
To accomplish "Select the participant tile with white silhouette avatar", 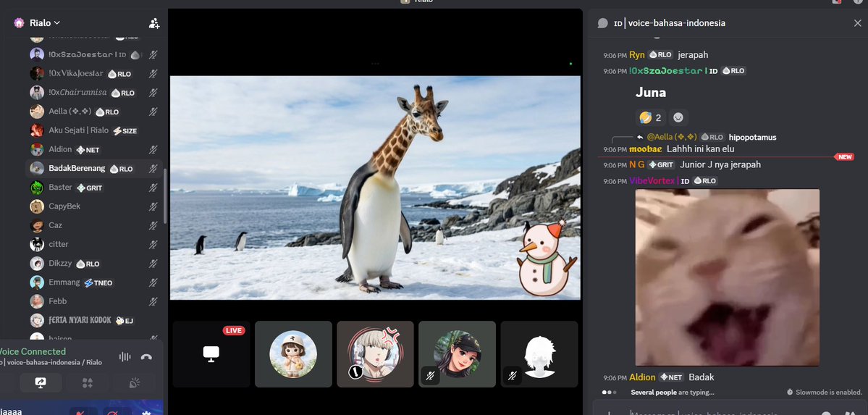I will (x=539, y=354).
